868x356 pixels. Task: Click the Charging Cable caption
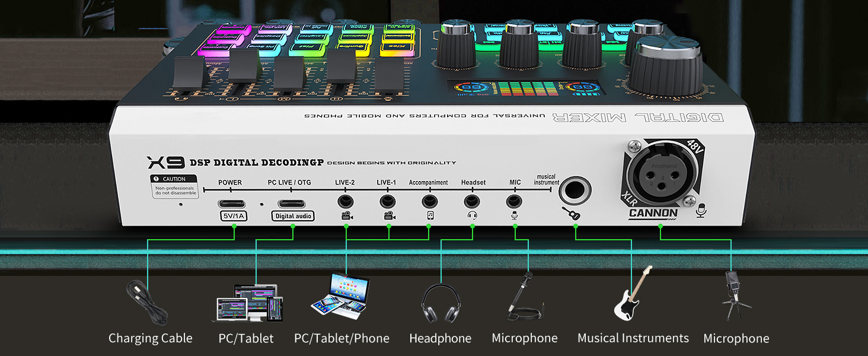151,338
